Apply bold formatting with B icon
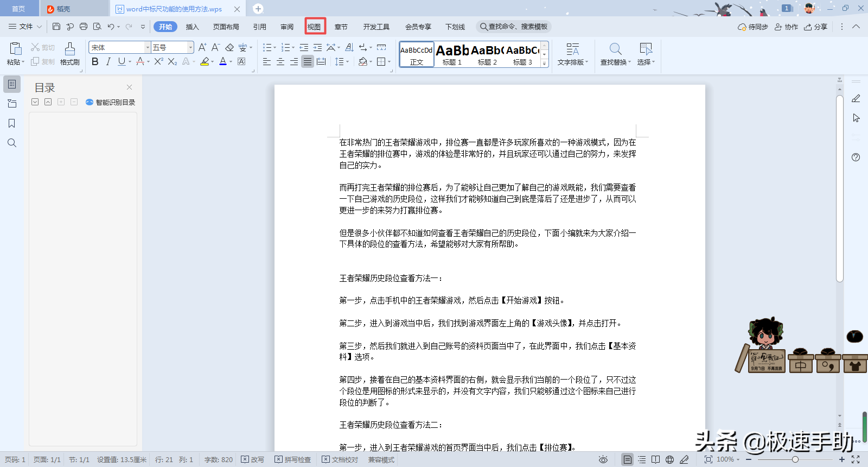The image size is (868, 467). coord(95,62)
